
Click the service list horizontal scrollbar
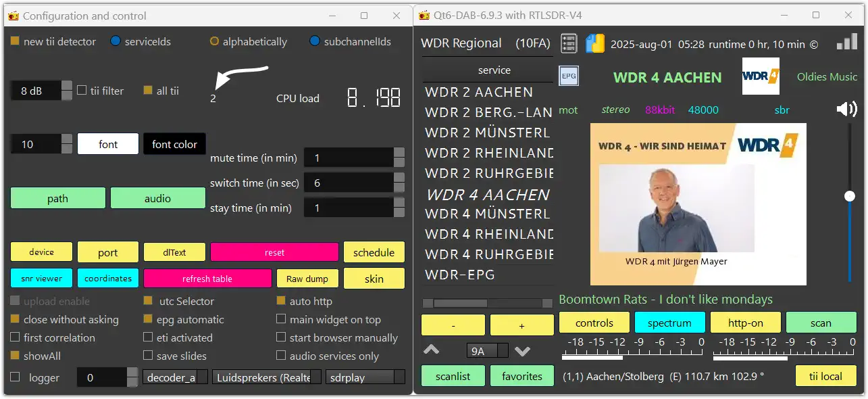pyautogui.click(x=487, y=303)
